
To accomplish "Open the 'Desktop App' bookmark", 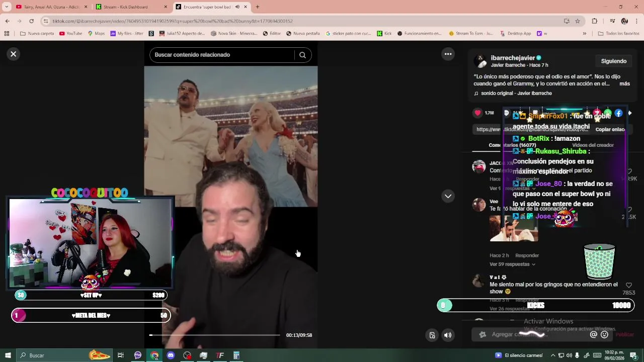I will (516, 34).
